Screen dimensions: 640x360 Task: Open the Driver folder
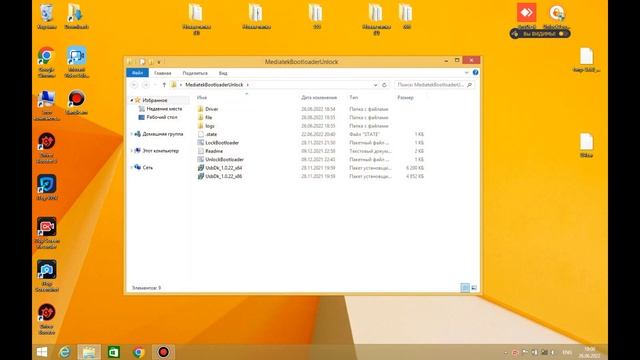(211, 109)
